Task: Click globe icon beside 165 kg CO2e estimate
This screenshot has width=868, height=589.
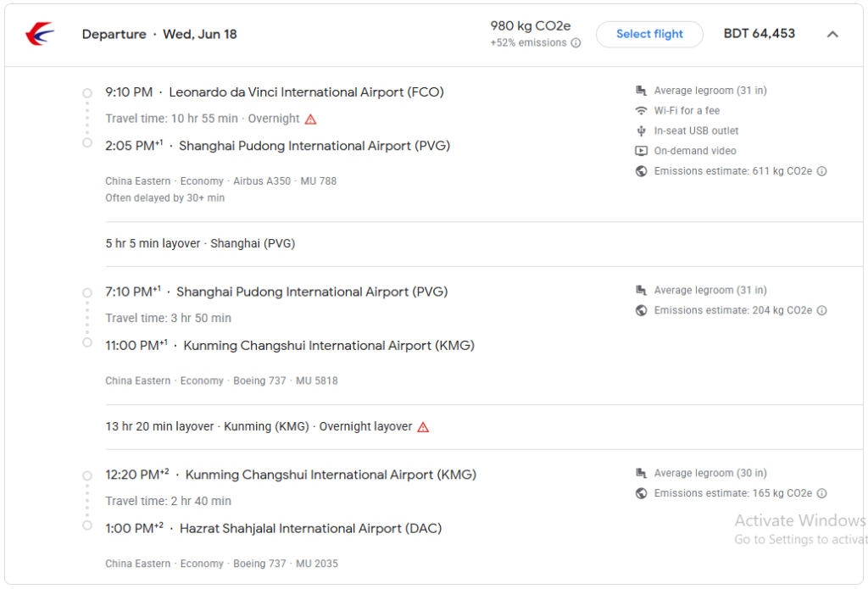Action: pyautogui.click(x=641, y=493)
